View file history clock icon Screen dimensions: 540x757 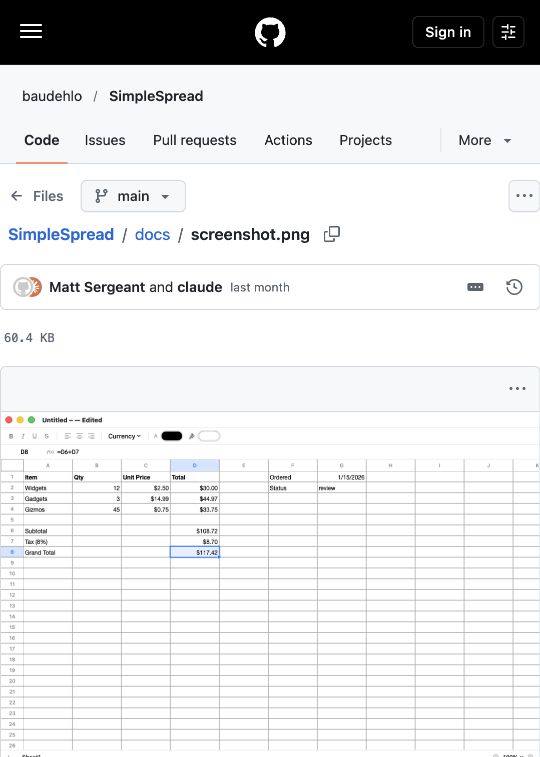click(x=514, y=287)
